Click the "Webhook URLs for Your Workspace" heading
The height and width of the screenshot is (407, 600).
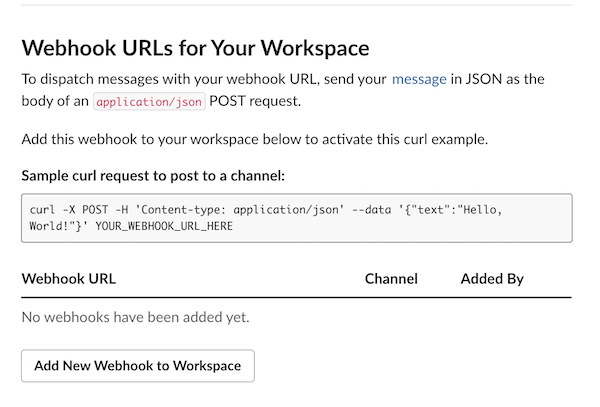(196, 48)
